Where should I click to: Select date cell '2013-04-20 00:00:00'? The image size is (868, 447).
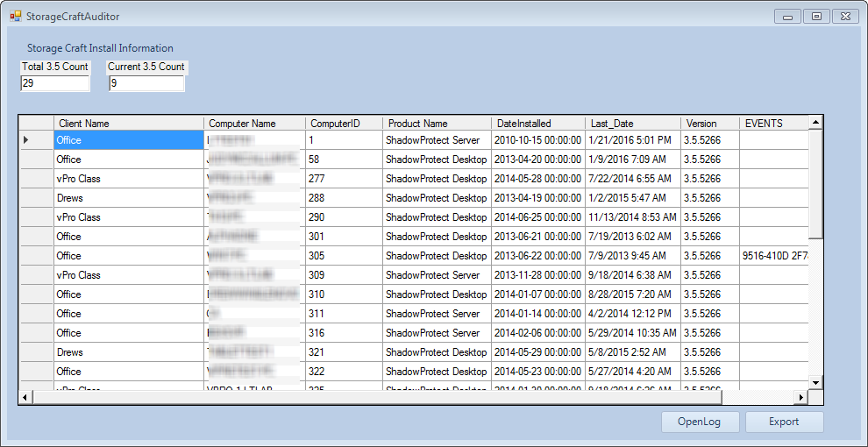pyautogui.click(x=537, y=160)
